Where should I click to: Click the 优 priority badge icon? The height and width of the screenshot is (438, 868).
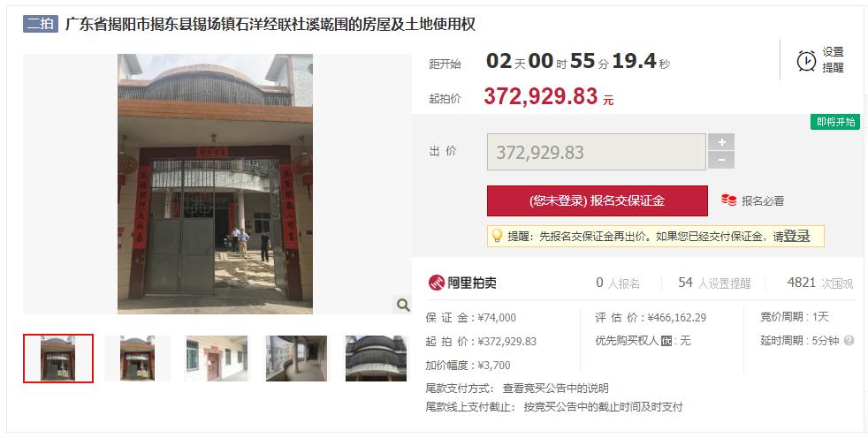[x=666, y=341]
